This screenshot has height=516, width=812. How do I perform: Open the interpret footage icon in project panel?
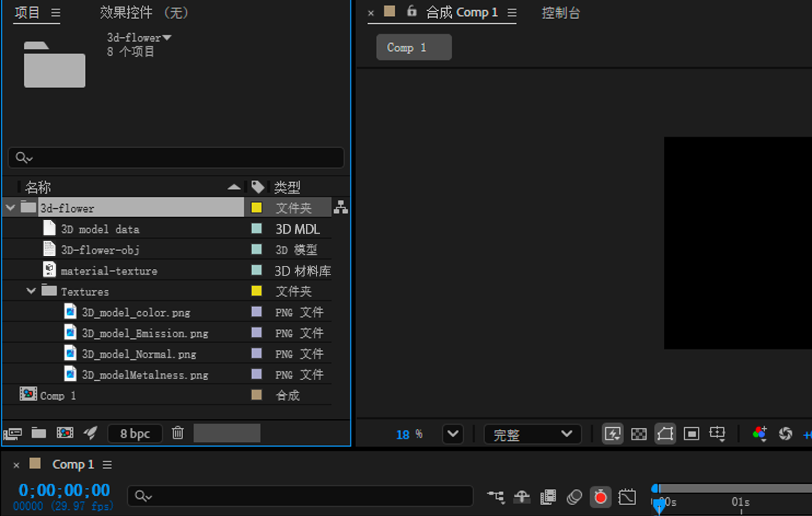click(x=12, y=434)
